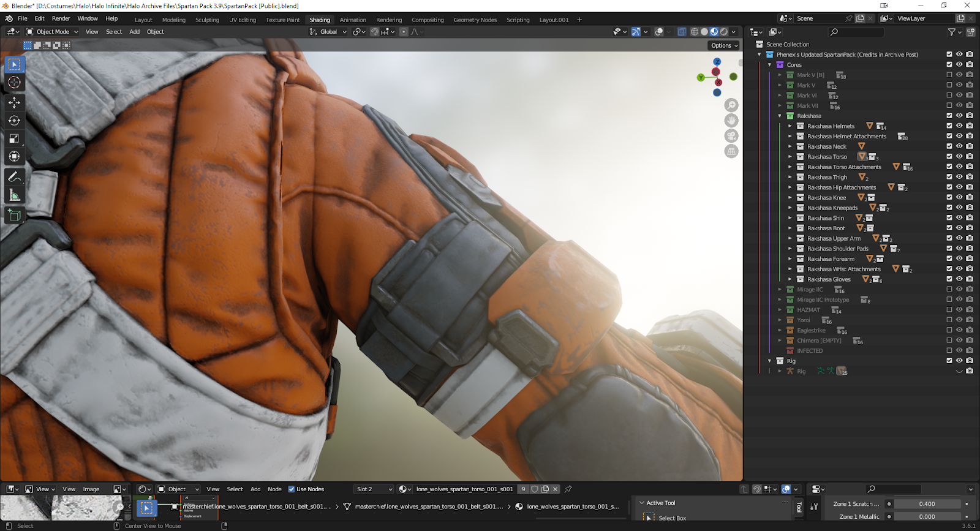This screenshot has width=980, height=531.
Task: Collapse the Rakshasa collection
Action: point(780,116)
